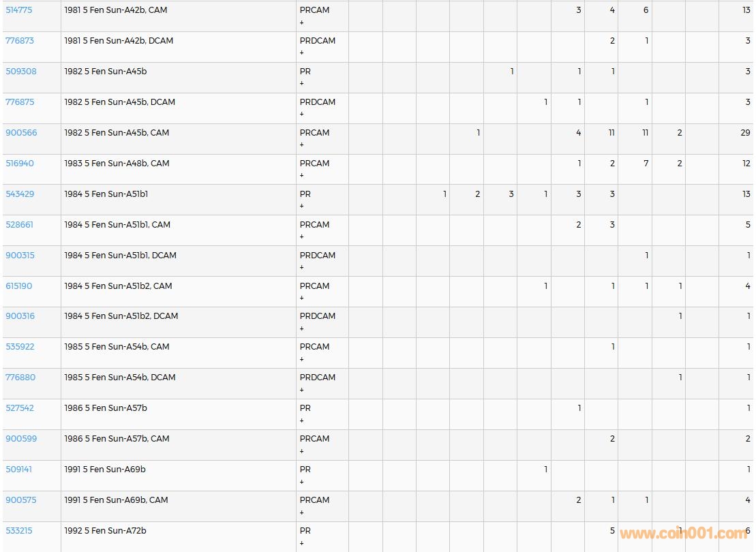Open the 900566 population entry link

[x=21, y=133]
